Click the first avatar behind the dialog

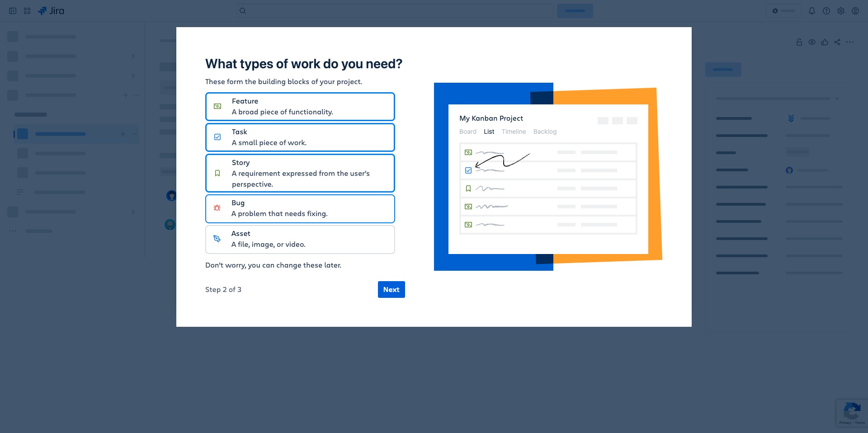click(171, 196)
